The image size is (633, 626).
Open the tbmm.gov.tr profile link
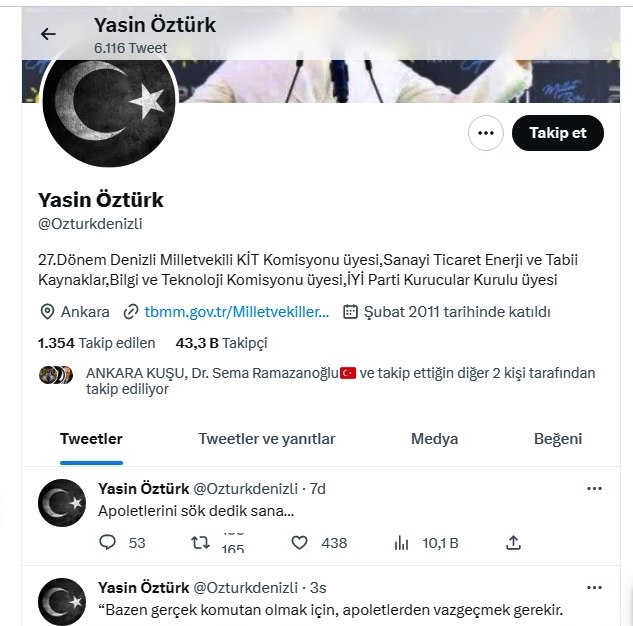click(236, 312)
